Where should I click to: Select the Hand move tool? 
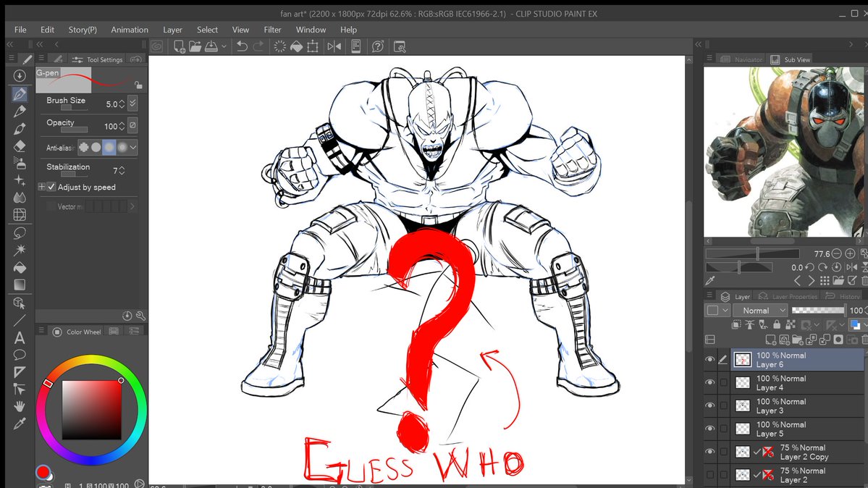tap(20, 407)
